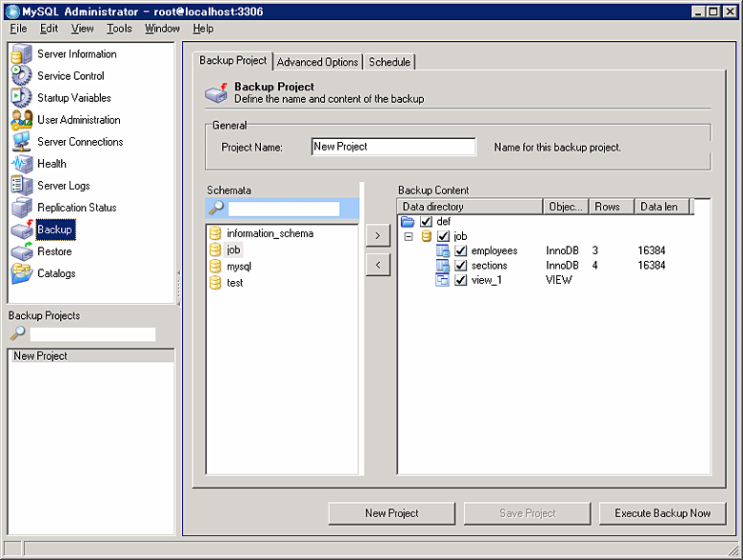
Task: Uncheck the sections table checkbox
Action: click(461, 266)
